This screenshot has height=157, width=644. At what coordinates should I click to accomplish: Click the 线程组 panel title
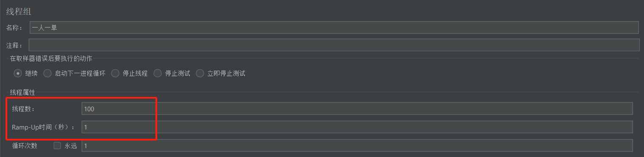point(19,11)
